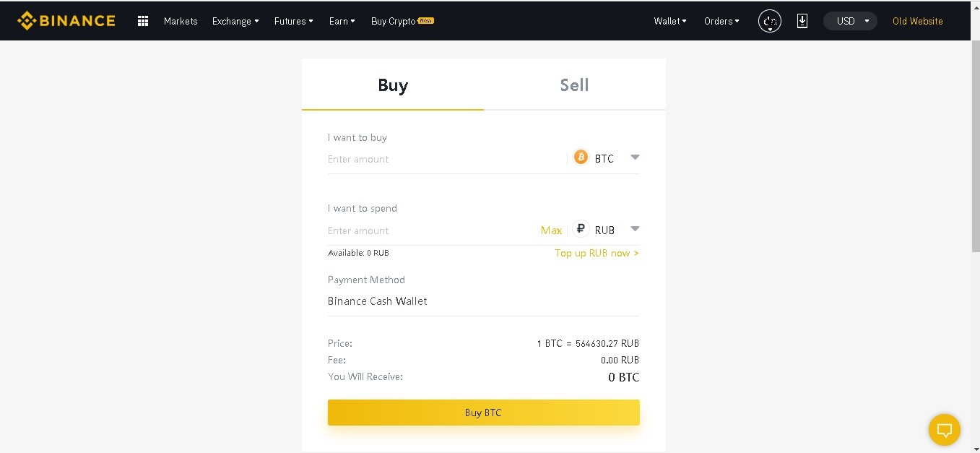Click the desktop app download icon
This screenshot has height=453, width=980.
[x=802, y=21]
